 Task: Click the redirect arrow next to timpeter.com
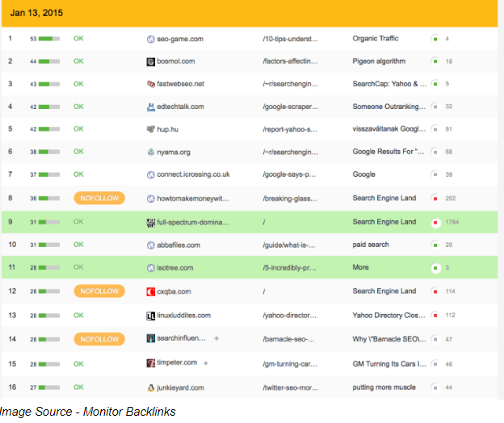[x=205, y=363]
